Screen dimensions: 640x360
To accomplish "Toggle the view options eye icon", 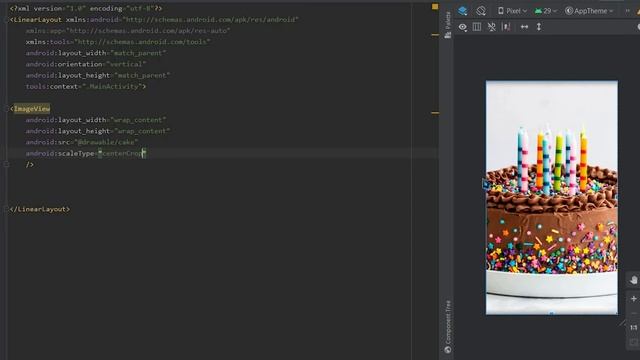I will click(462, 27).
